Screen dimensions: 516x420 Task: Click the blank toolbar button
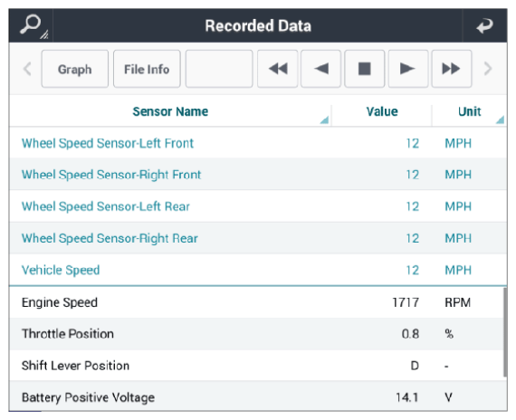(219, 69)
